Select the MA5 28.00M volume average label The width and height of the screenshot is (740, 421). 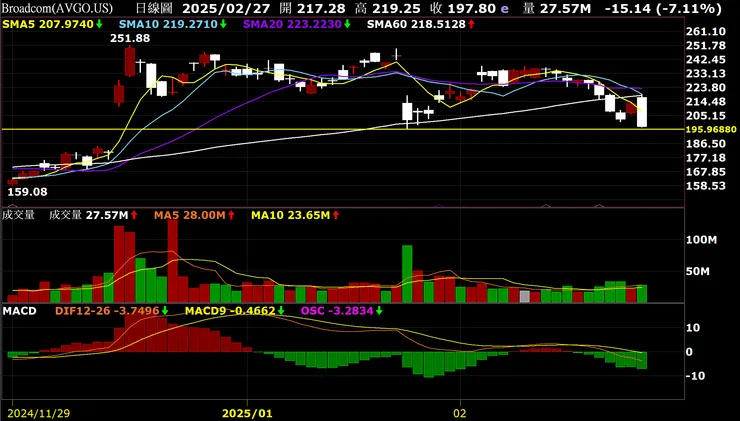(190, 215)
